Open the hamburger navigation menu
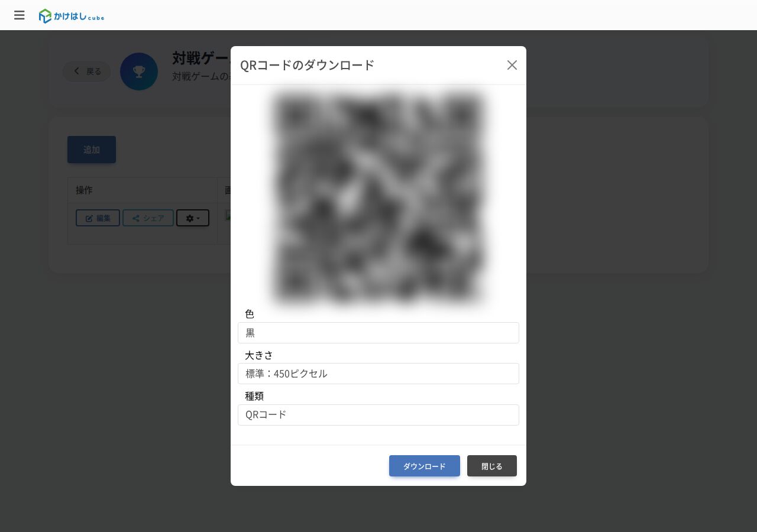 coord(20,15)
